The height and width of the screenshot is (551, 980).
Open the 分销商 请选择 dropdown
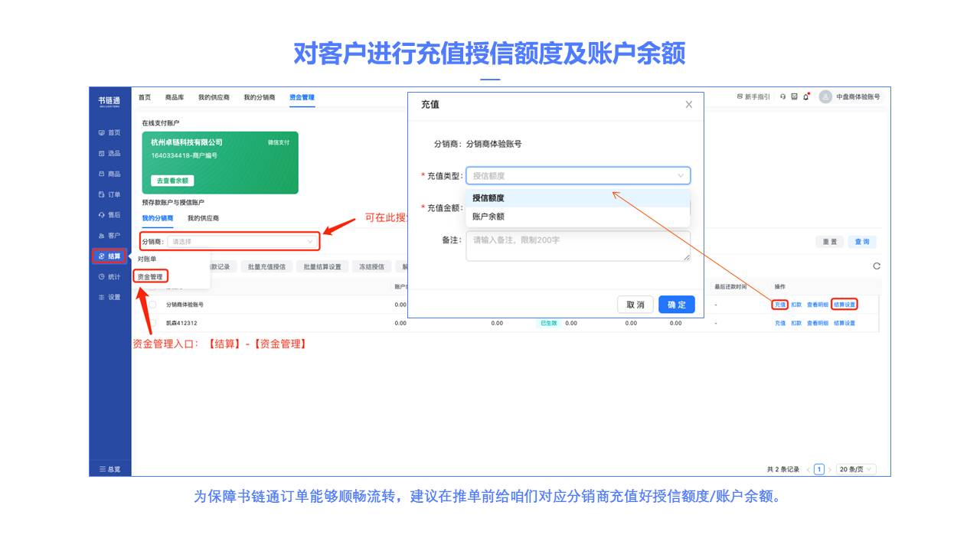click(x=243, y=241)
